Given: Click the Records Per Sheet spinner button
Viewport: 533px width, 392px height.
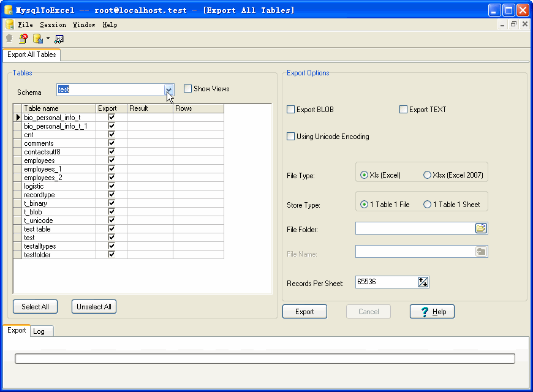Looking at the screenshot, I should pos(423,282).
